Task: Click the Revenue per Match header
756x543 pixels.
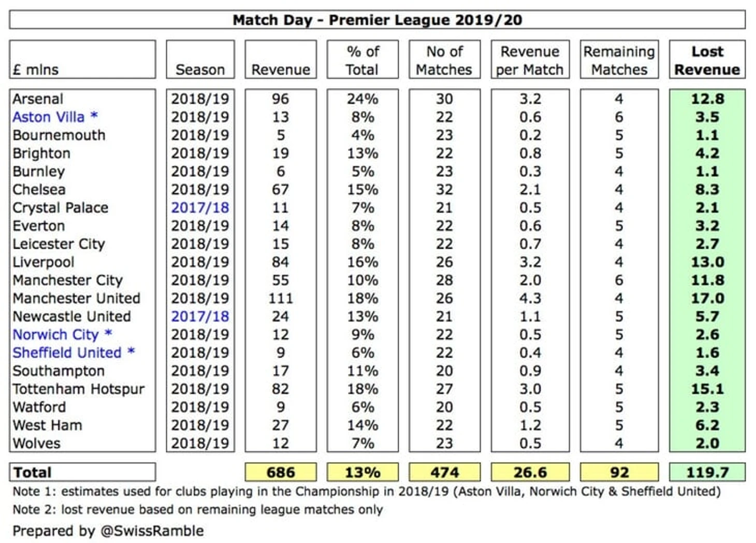Action: (x=530, y=60)
